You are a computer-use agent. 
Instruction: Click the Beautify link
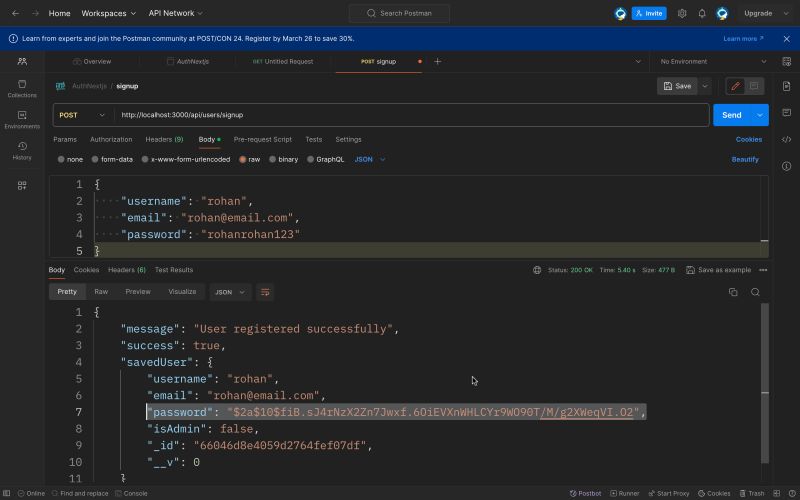745,159
